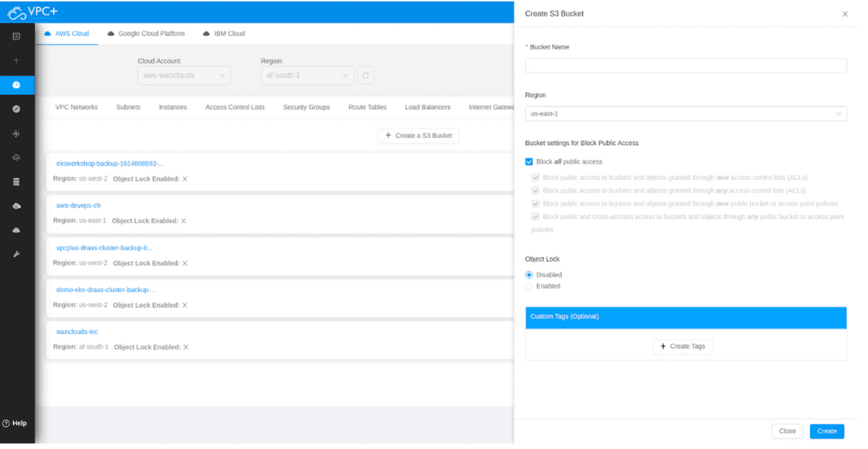Click the cluster hub icon in sidebar
The image size is (868, 449).
(16, 134)
